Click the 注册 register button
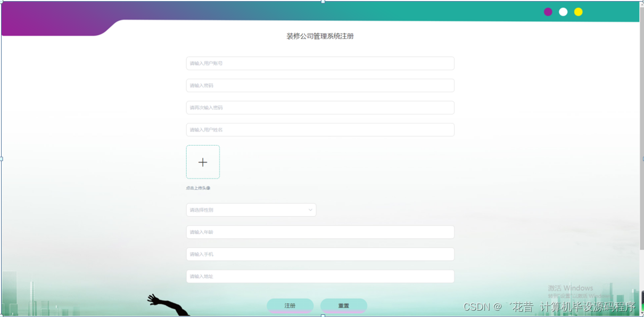The height and width of the screenshot is (317, 644). (x=290, y=305)
